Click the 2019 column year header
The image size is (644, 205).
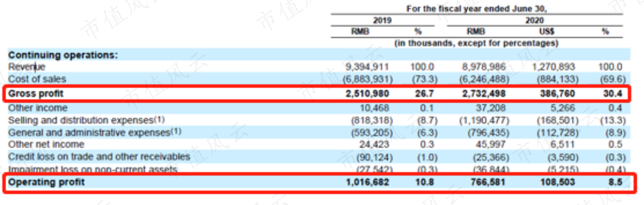382,20
